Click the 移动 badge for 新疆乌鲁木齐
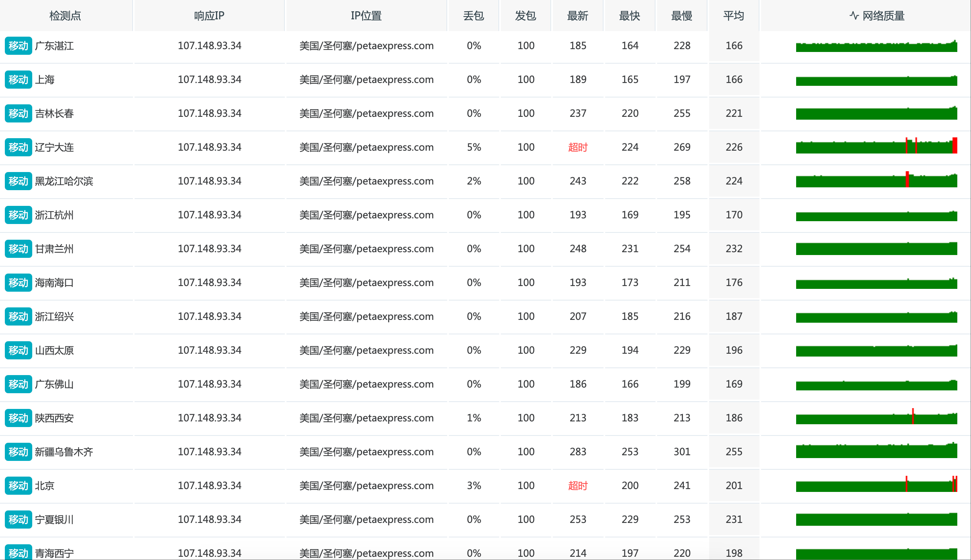This screenshot has width=971, height=560. click(x=19, y=452)
